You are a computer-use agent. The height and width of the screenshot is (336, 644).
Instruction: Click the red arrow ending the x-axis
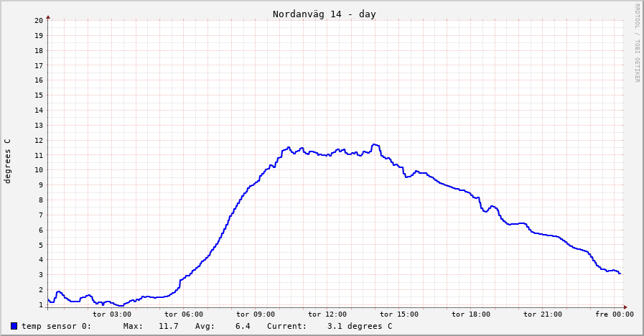coord(625,307)
